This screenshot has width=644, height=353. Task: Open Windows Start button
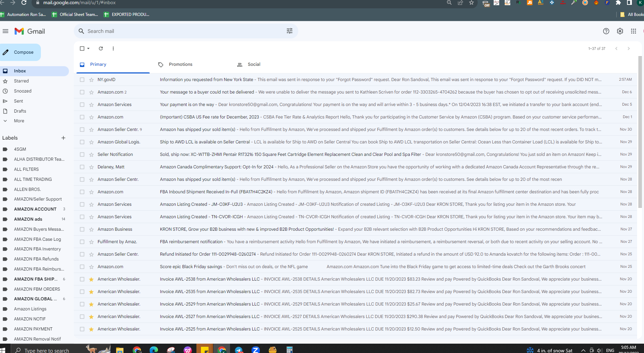pos(3,350)
